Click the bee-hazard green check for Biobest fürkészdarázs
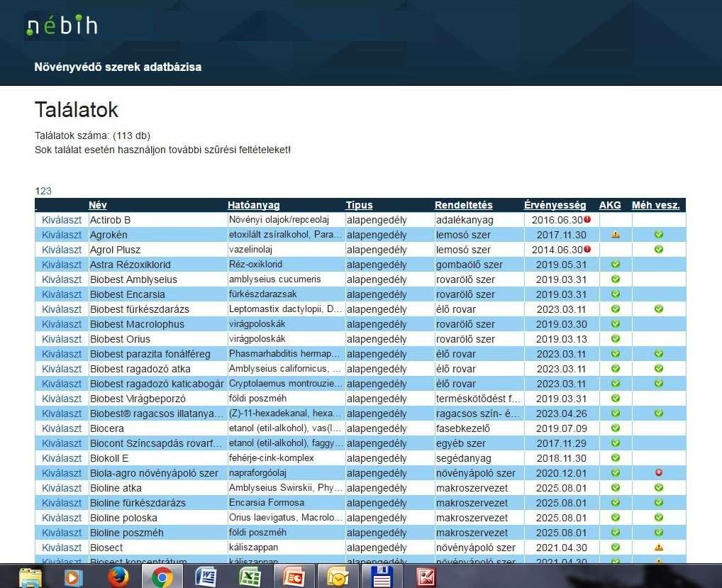722x588 pixels. click(659, 309)
